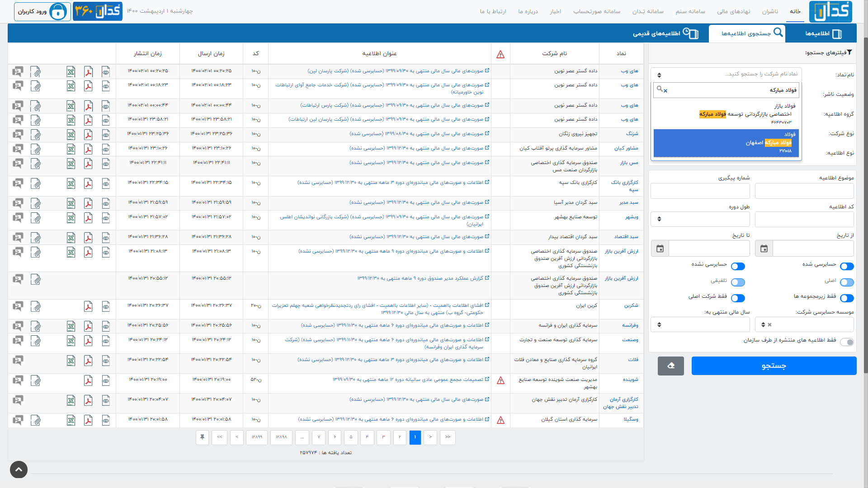The width and height of the screenshot is (868, 488).
Task: Click into the موضوع اطلاعیه field
Action: [x=804, y=191]
